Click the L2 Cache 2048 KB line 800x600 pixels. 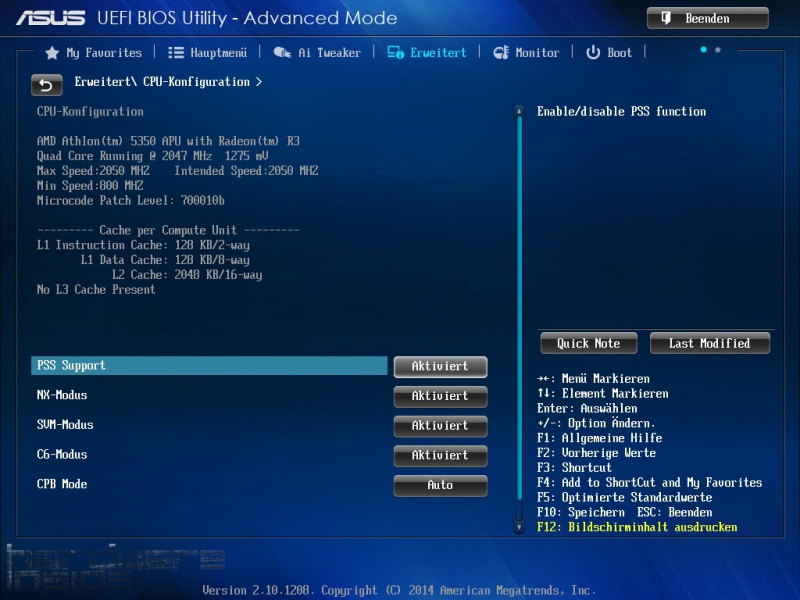point(187,274)
